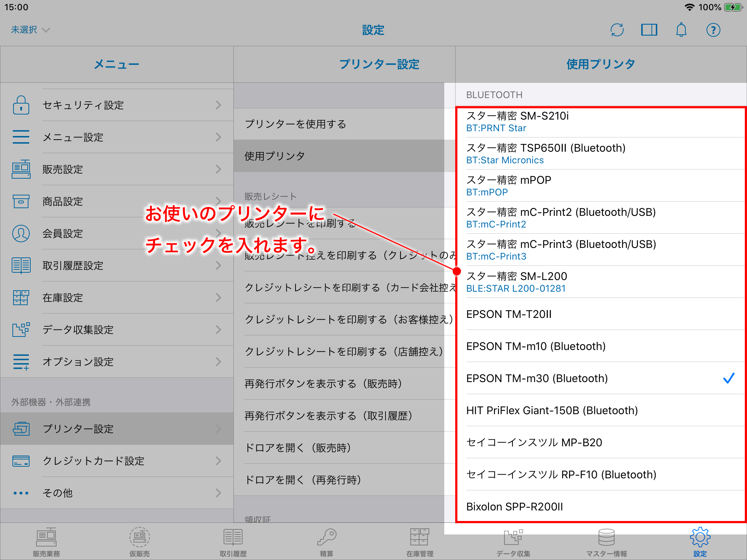Expand chevron on 在庫設定 row
Viewport: 747px width, 560px height.
pos(218,297)
